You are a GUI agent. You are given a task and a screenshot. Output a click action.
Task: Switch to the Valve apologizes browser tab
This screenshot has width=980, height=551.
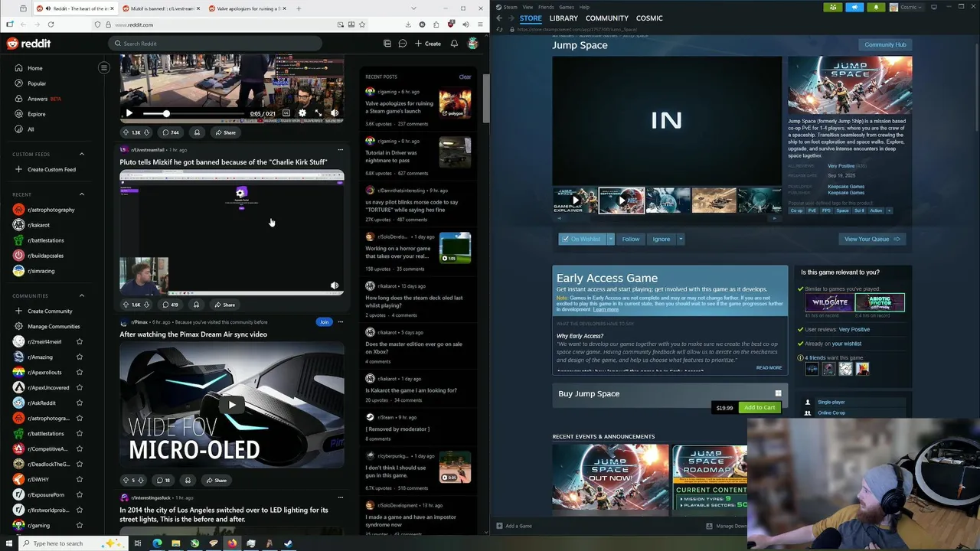tap(247, 8)
